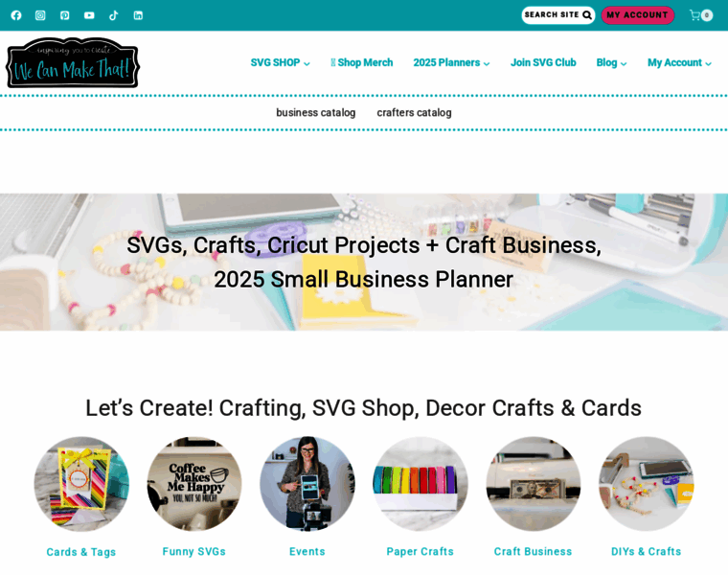Open the Pinterest social icon
Screen dimensions: 728x575
pyautogui.click(x=65, y=15)
